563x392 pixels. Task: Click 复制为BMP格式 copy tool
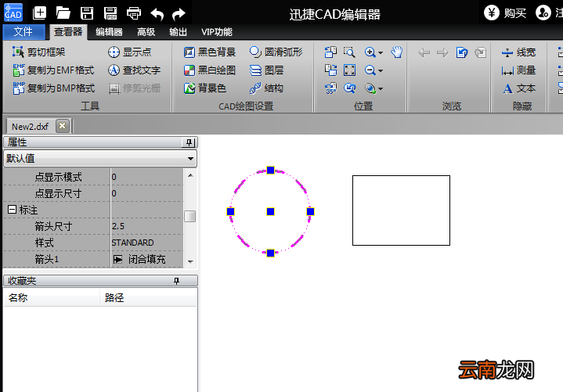coord(54,88)
